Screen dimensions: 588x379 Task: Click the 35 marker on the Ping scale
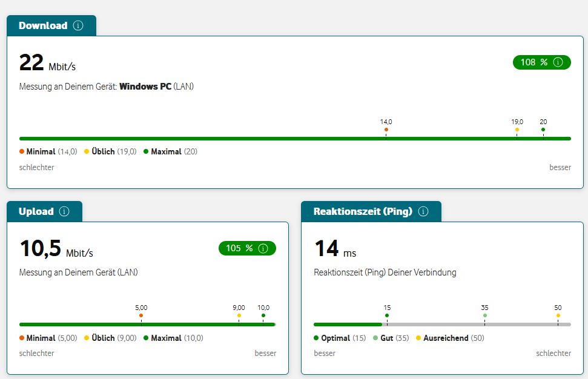[484, 315]
